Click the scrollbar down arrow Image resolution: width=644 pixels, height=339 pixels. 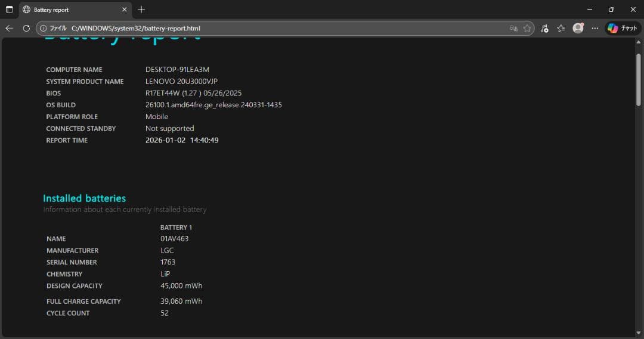tap(638, 333)
